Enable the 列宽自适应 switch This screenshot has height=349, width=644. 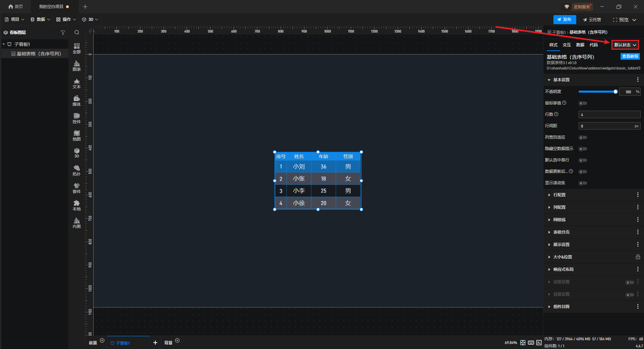coord(583,138)
